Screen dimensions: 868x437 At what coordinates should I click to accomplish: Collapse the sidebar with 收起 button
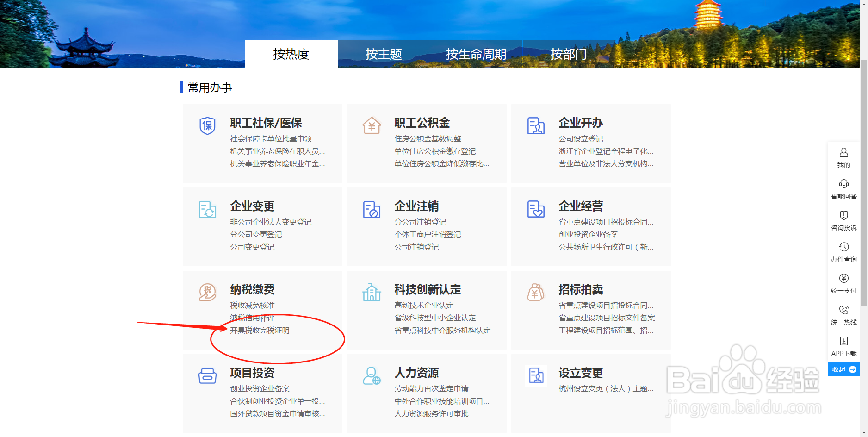844,369
